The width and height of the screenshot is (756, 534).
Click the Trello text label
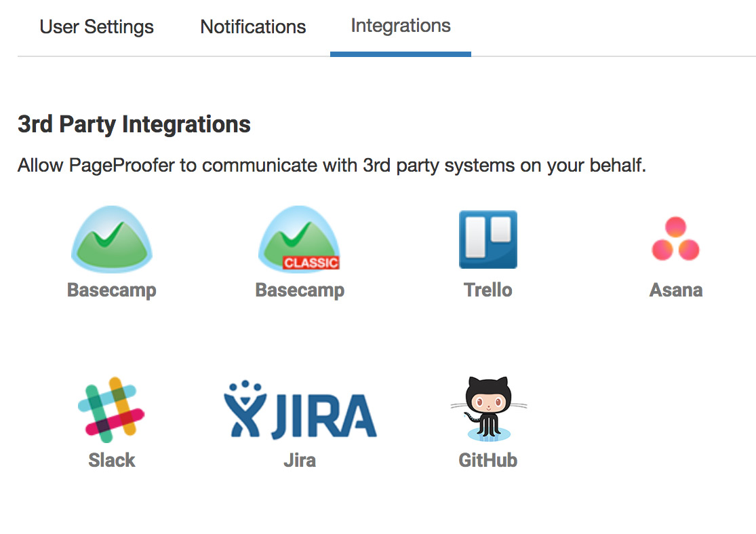(488, 290)
